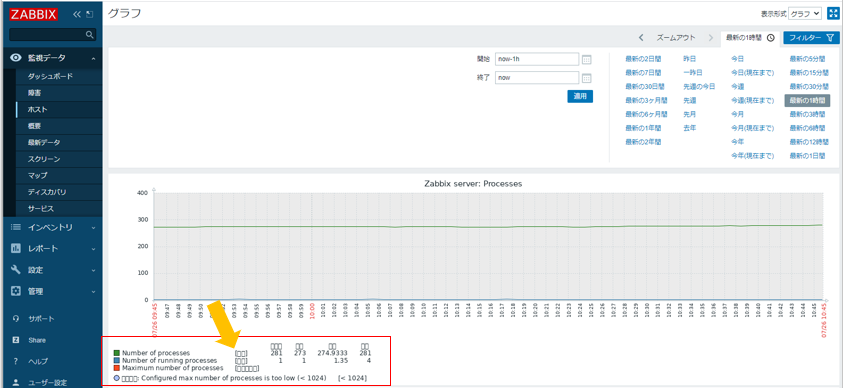
Task: Expand the 管理 menu section
Action: click(x=53, y=291)
